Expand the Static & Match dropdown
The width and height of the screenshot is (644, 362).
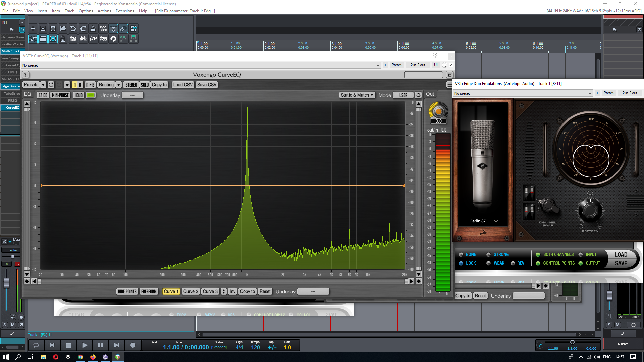(357, 95)
